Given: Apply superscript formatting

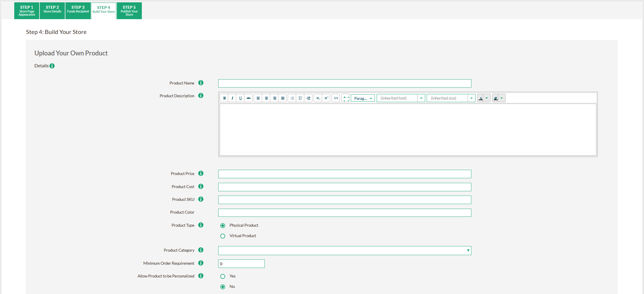Looking at the screenshot, I should click(326, 98).
